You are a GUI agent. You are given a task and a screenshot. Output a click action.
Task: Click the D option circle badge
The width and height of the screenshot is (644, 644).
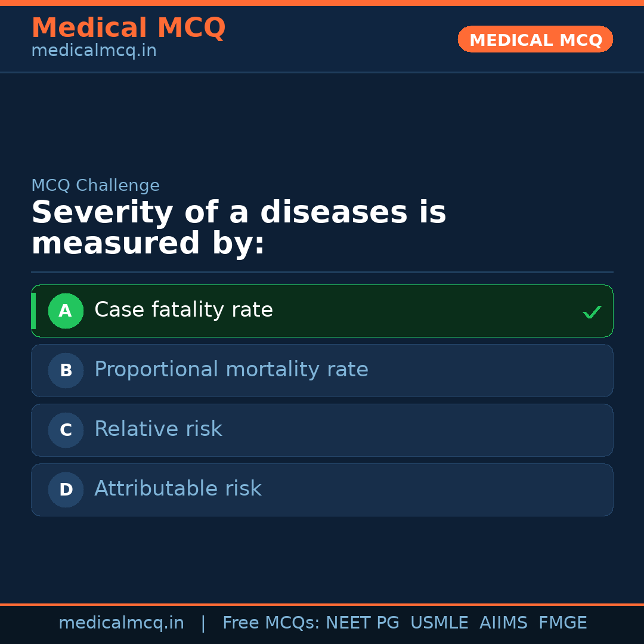[x=66, y=490]
